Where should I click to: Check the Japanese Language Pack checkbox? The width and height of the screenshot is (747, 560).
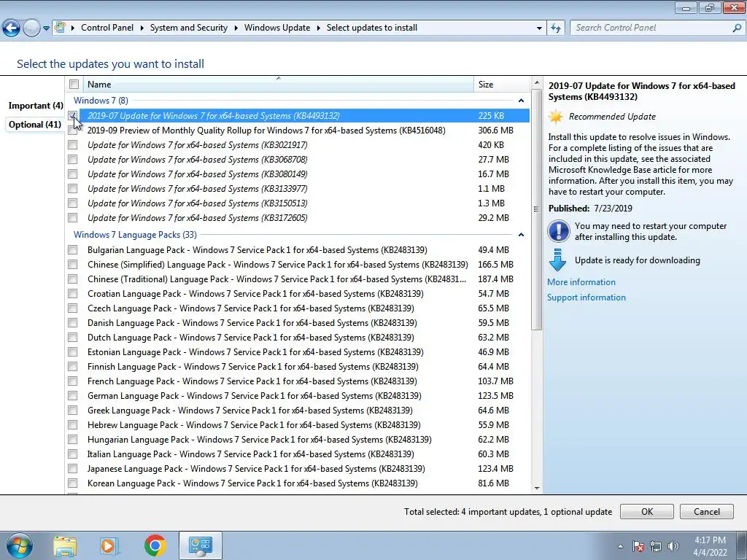tap(73, 469)
